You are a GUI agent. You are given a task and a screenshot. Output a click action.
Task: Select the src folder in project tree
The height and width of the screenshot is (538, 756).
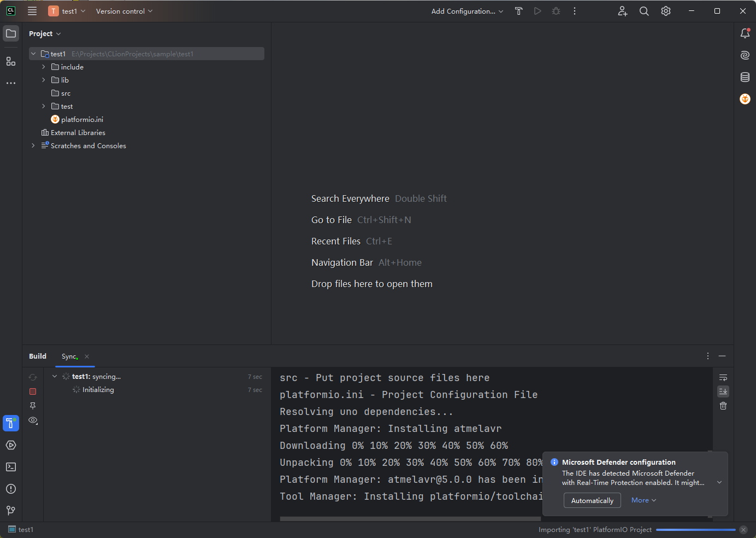point(61,93)
